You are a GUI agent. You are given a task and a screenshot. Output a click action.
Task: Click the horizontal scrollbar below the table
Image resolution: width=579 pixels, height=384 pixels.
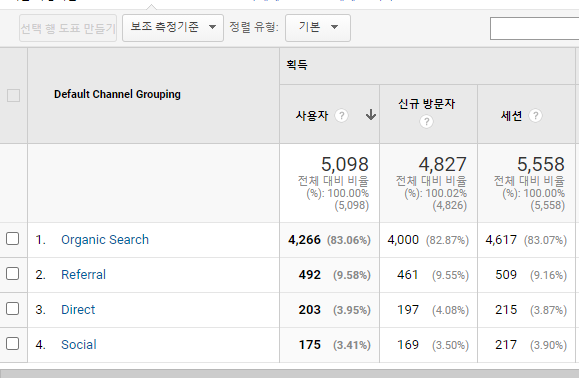(290, 374)
